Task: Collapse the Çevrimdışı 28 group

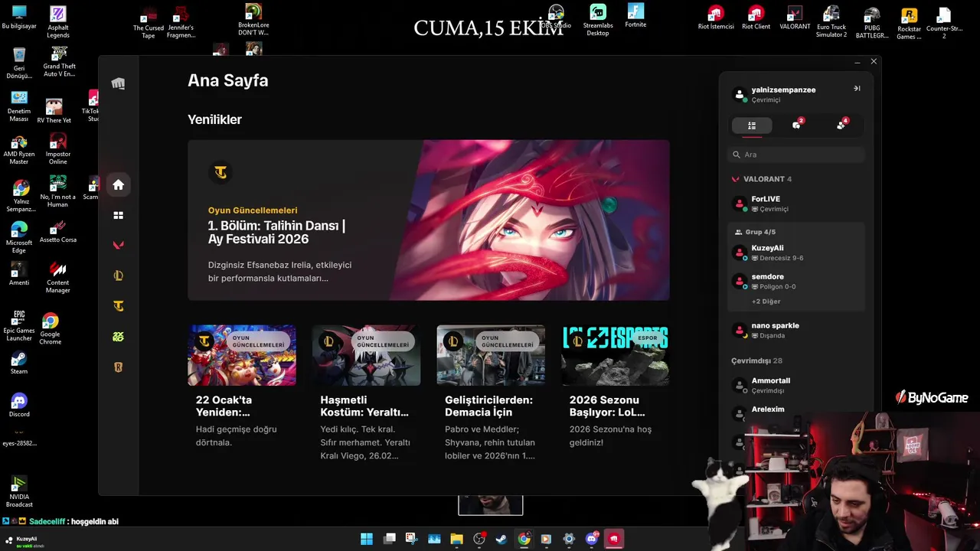Action: tap(756, 360)
